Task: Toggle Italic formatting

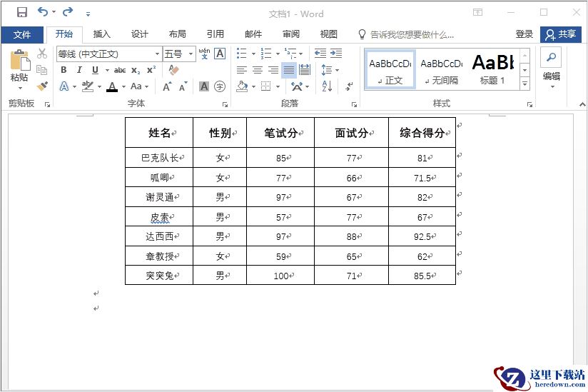Action: pyautogui.click(x=79, y=70)
